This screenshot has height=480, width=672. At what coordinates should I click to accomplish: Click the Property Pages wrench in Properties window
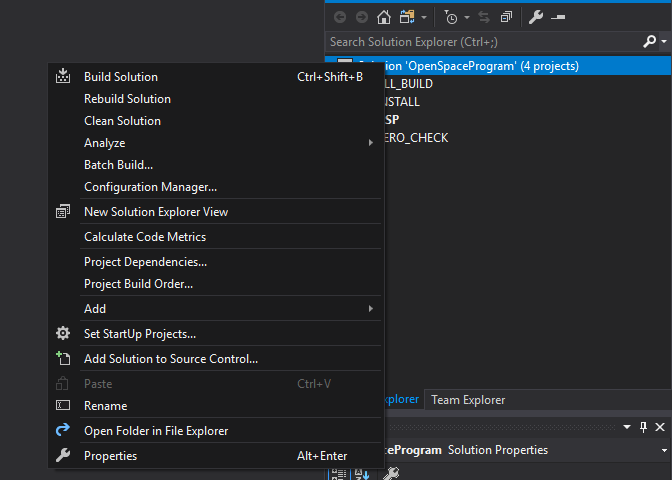click(391, 474)
